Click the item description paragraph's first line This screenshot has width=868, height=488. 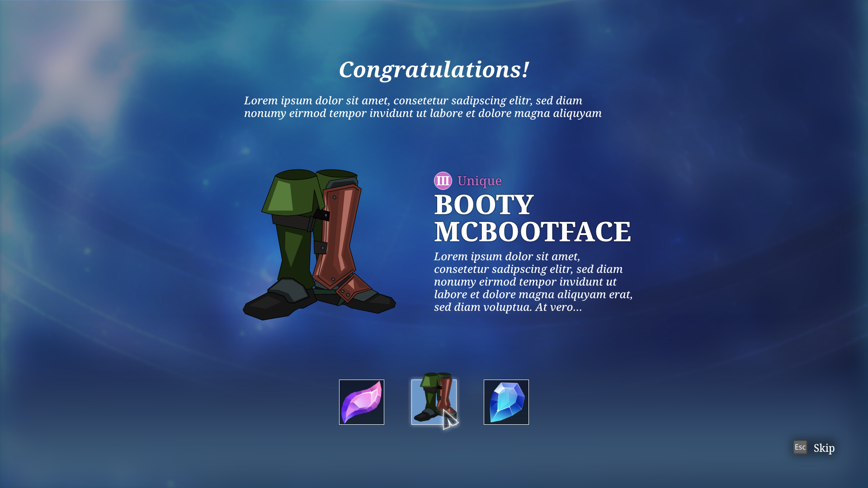coord(507,257)
